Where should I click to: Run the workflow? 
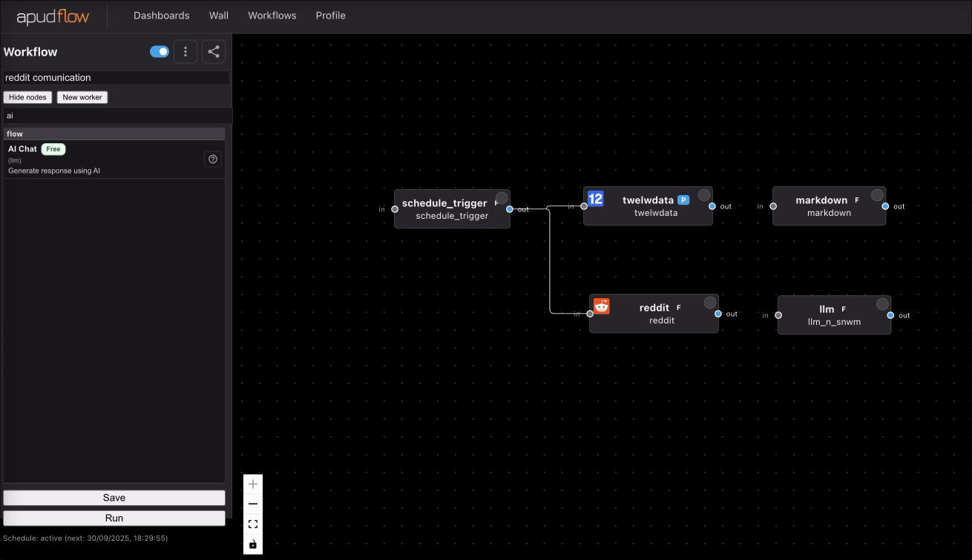pyautogui.click(x=114, y=518)
